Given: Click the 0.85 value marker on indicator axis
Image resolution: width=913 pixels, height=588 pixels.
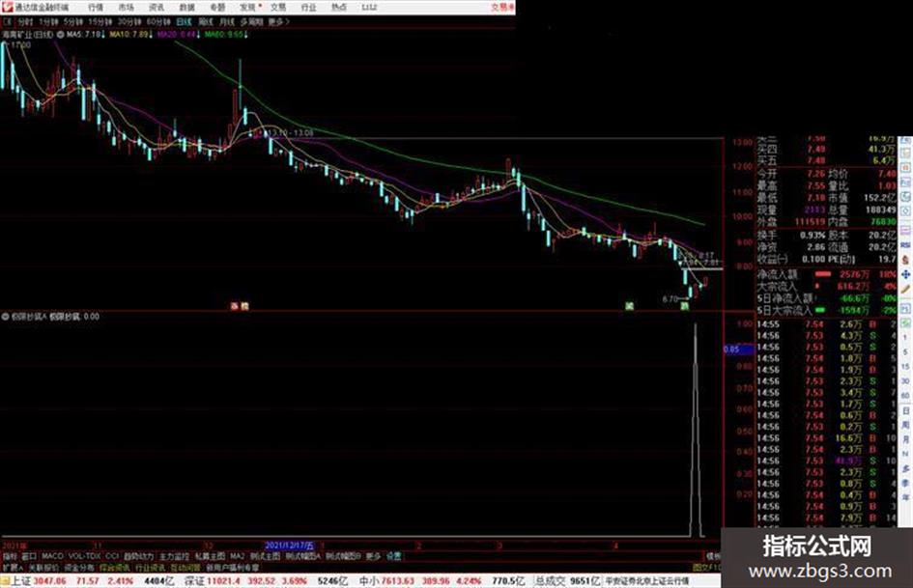Looking at the screenshot, I should [738, 350].
